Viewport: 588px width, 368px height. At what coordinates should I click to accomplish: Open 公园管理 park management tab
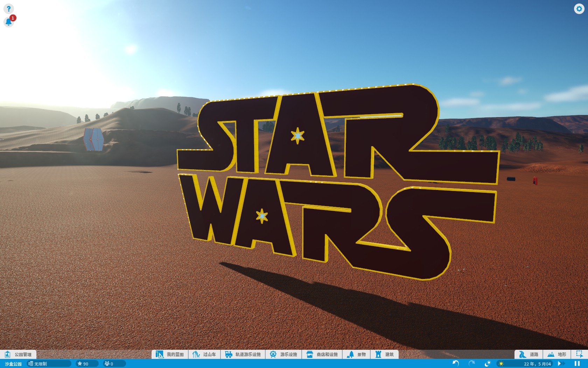[x=18, y=354]
